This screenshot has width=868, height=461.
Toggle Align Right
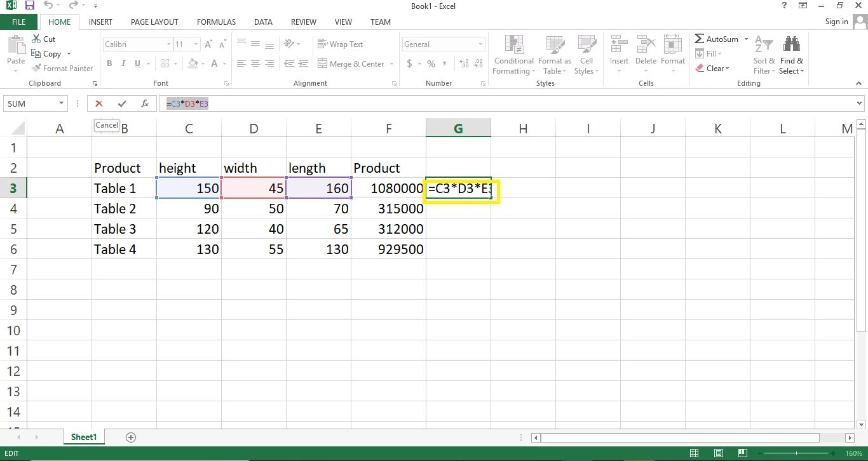coord(269,63)
